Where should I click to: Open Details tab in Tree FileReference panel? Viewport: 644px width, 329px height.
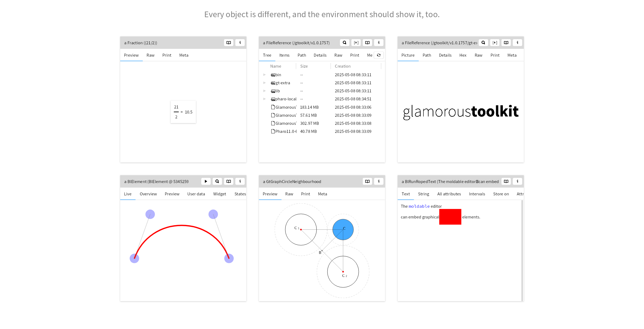tap(320, 55)
